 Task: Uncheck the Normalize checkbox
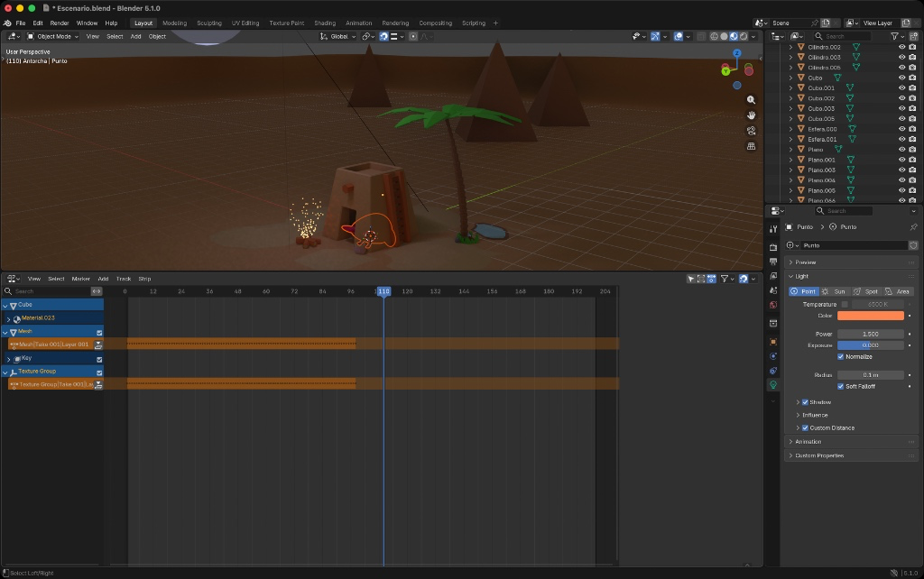click(841, 356)
